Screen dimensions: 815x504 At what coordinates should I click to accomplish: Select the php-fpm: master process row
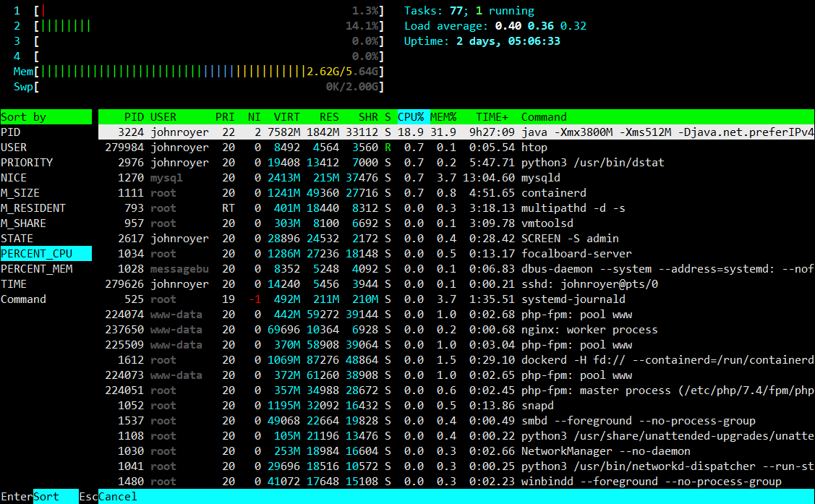456,390
